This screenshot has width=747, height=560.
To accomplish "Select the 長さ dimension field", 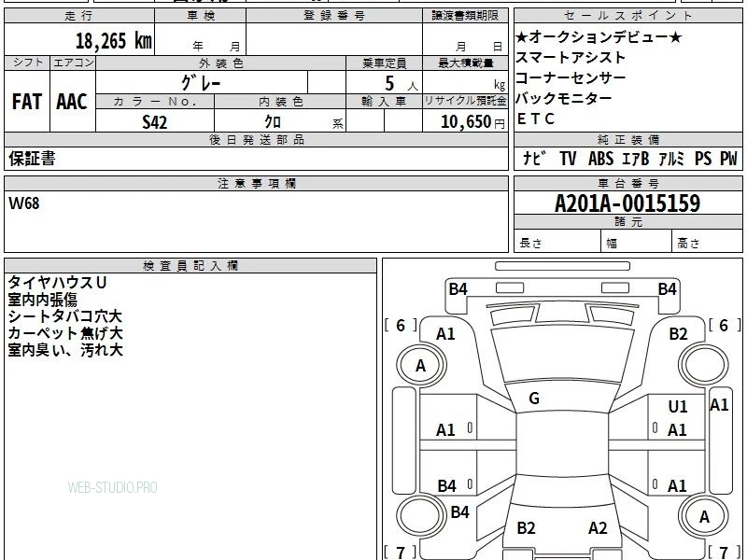I will (x=557, y=242).
